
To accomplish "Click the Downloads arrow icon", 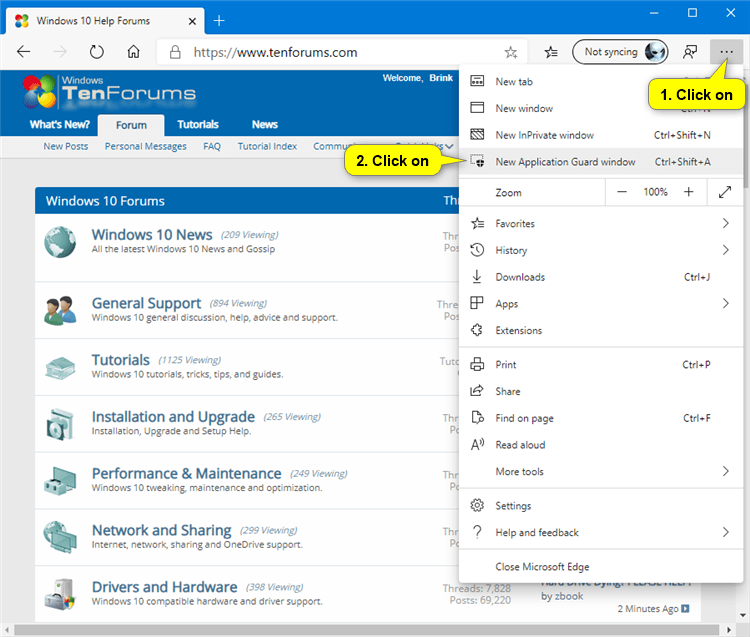I will 477,276.
